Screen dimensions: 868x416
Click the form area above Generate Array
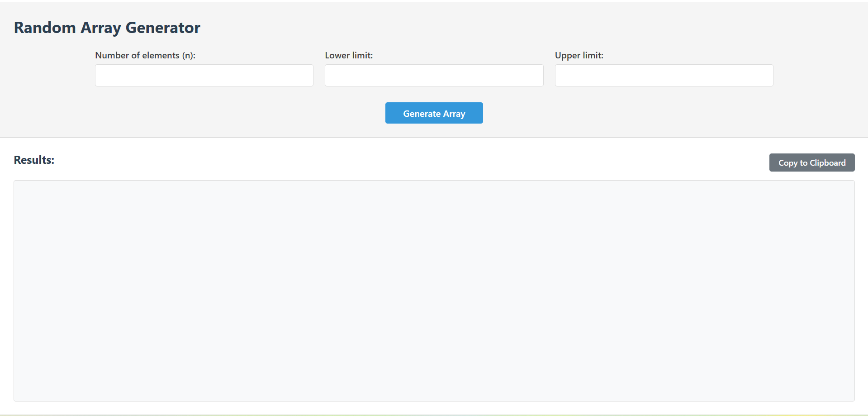click(x=434, y=68)
